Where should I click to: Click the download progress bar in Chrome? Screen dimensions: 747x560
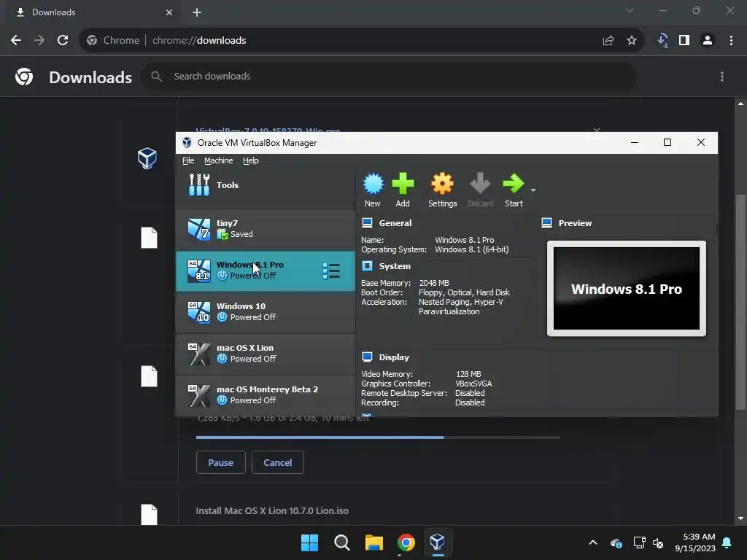[378, 437]
